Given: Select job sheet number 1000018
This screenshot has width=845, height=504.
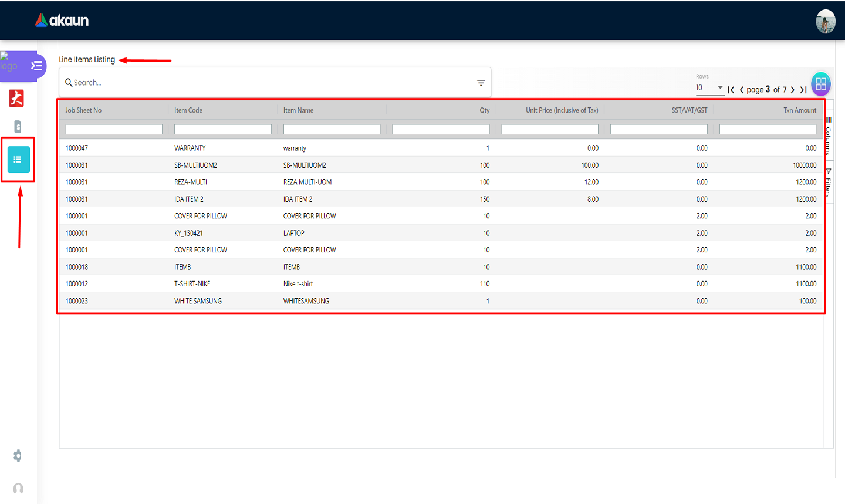Looking at the screenshot, I should click(77, 268).
